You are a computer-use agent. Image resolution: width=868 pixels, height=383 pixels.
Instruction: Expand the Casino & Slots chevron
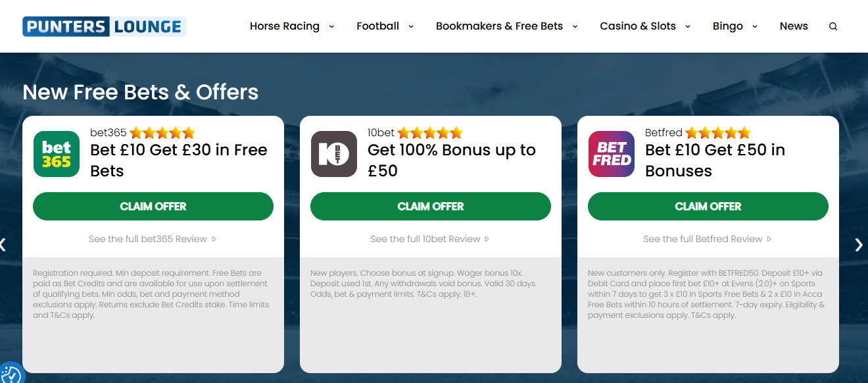688,26
